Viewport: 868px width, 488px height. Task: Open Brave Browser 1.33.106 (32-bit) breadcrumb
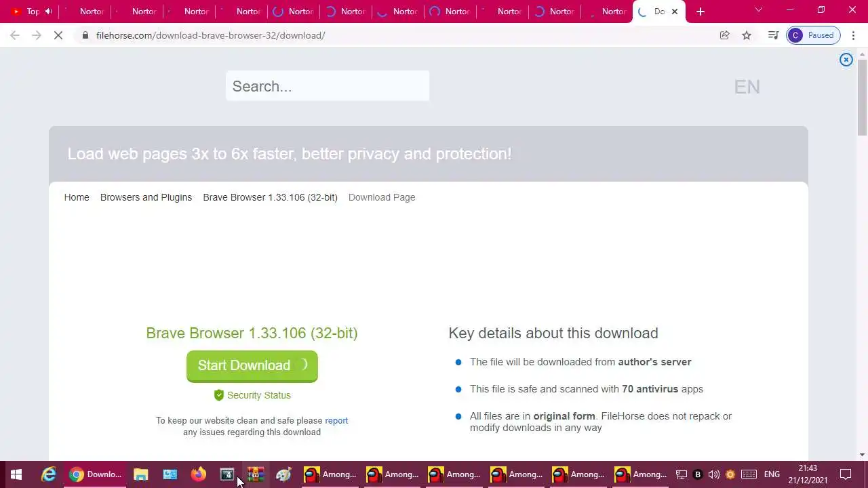[270, 197]
